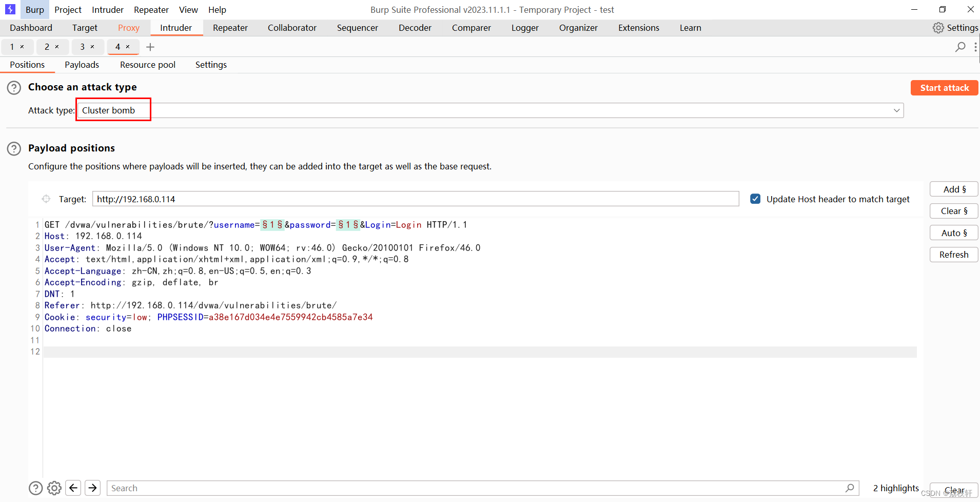
Task: Click the Refresh button
Action: click(954, 255)
